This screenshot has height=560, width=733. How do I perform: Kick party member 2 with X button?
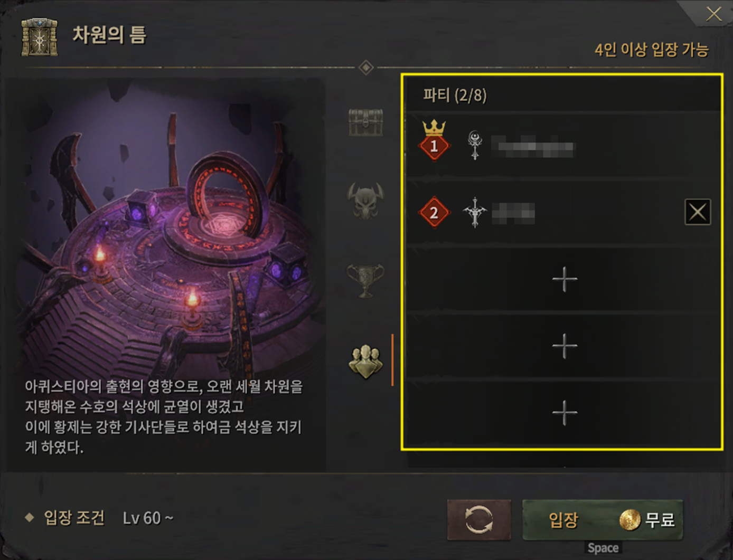click(698, 212)
